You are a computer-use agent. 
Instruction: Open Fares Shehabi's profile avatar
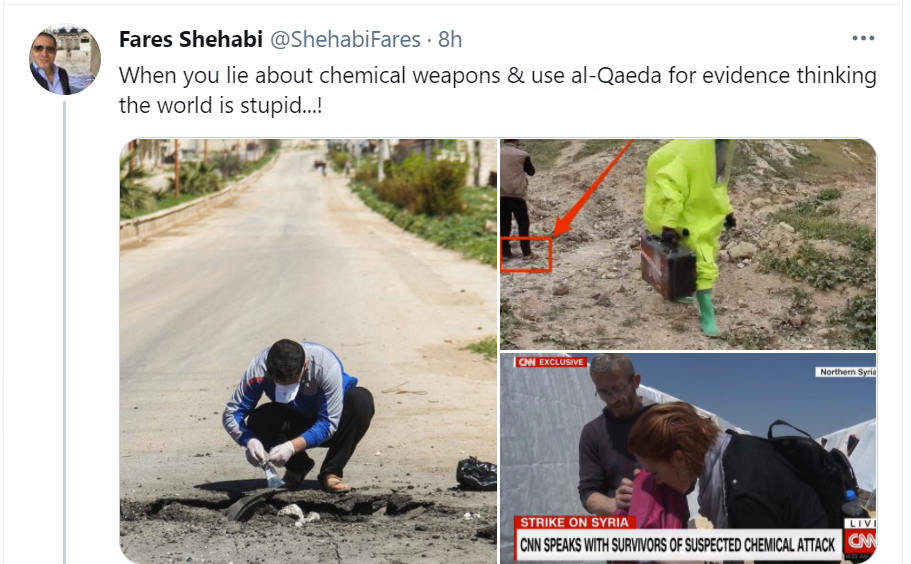pos(65,59)
